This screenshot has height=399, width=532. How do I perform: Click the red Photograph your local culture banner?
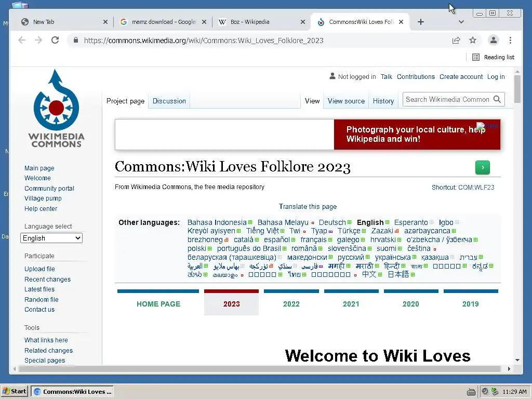pos(417,135)
